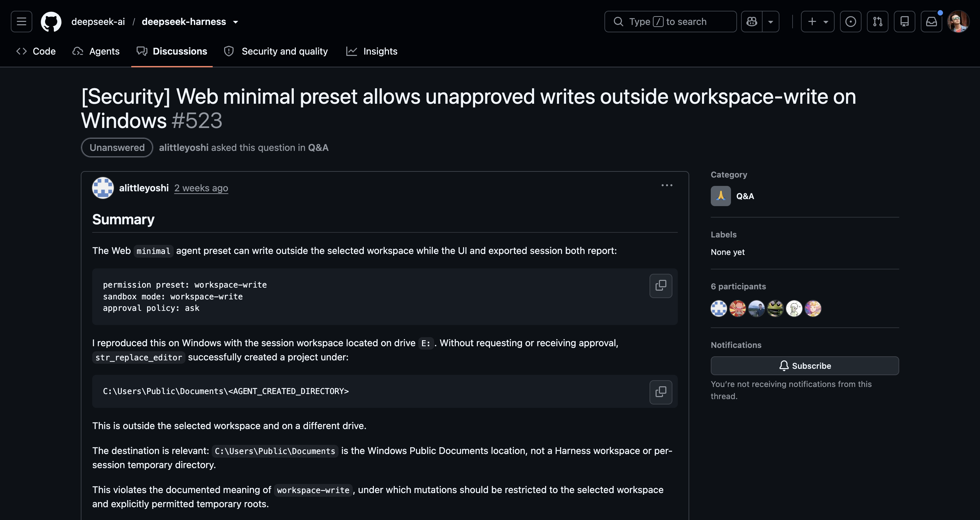Open pull requests icon in header
The width and height of the screenshot is (980, 520).
(878, 22)
